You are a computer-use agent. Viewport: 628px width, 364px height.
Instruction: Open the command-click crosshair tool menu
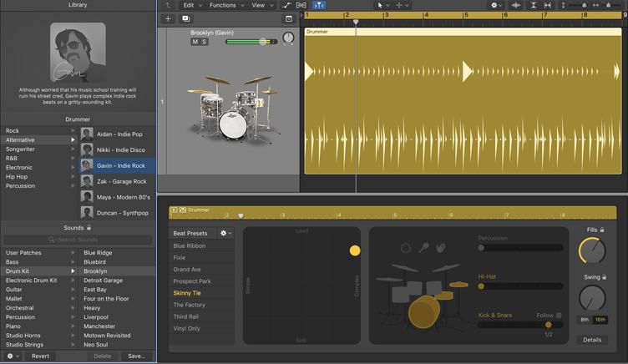click(x=403, y=5)
